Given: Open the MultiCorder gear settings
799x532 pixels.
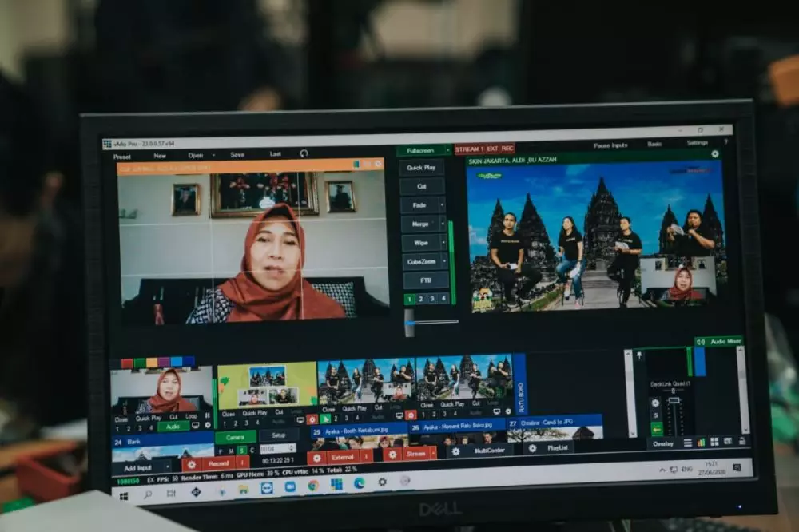Looking at the screenshot, I should [455, 451].
